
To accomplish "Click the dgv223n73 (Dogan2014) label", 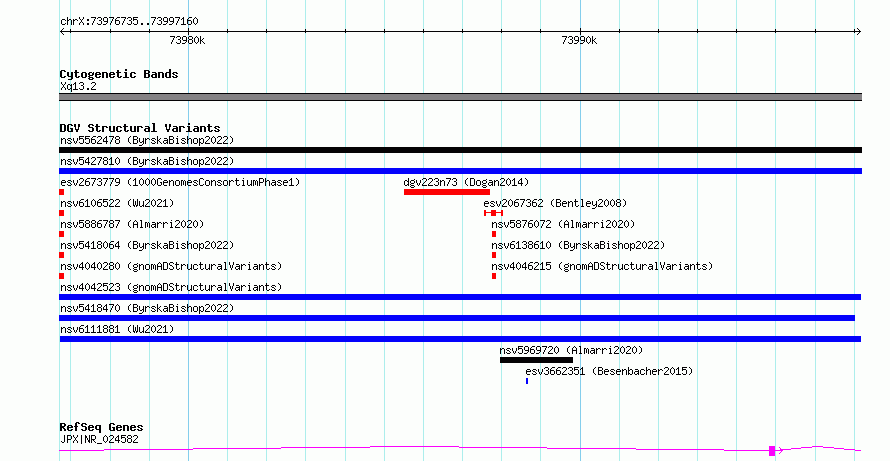I will 466,182.
